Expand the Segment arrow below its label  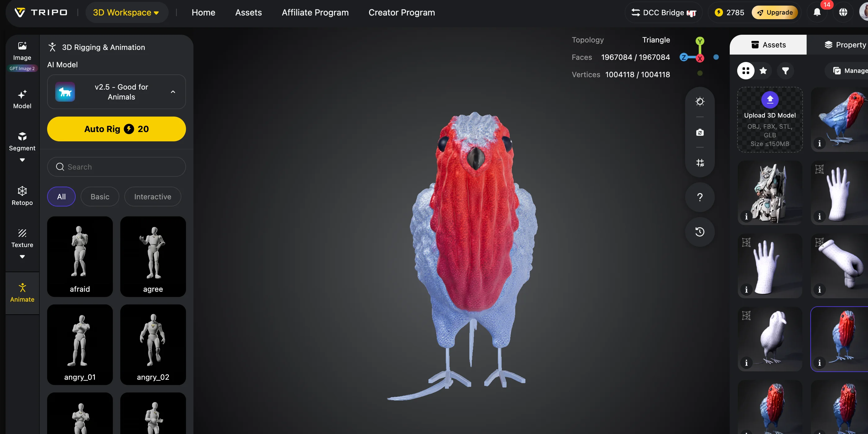(22, 160)
